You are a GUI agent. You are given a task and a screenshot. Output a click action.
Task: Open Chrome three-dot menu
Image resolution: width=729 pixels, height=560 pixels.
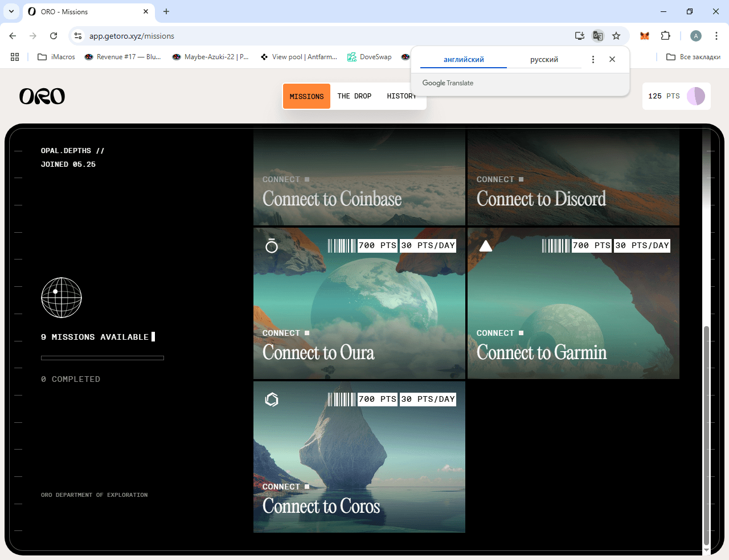click(x=716, y=36)
